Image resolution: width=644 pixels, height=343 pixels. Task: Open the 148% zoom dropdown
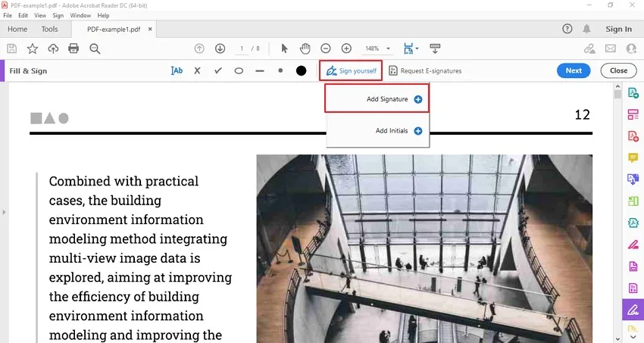pyautogui.click(x=378, y=48)
